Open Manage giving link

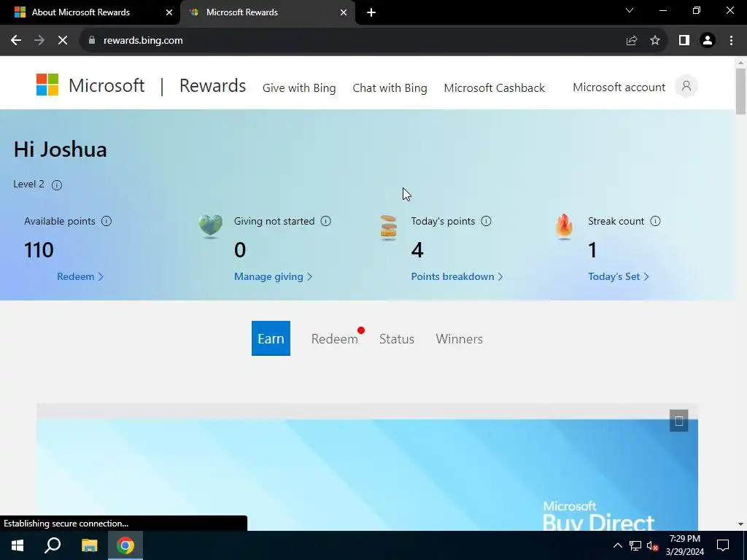pos(273,276)
